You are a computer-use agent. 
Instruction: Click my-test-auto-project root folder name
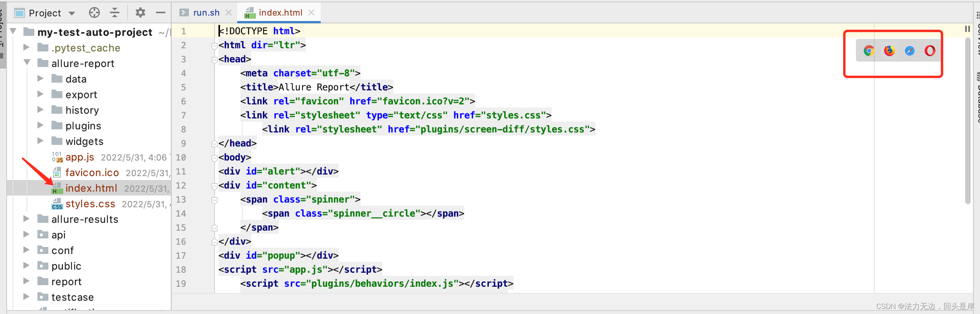click(95, 32)
